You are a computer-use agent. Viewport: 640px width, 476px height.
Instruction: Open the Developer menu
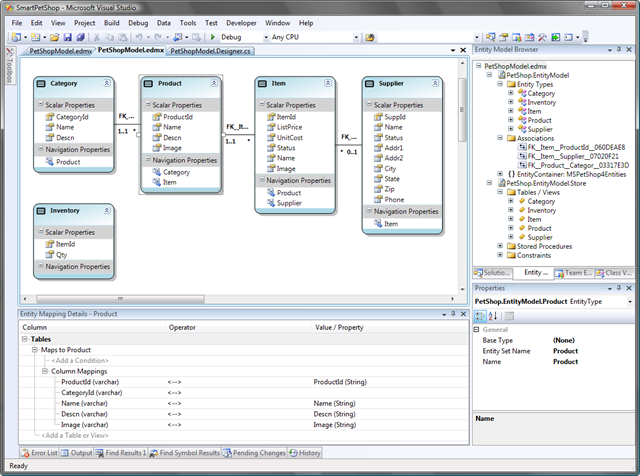tap(241, 23)
